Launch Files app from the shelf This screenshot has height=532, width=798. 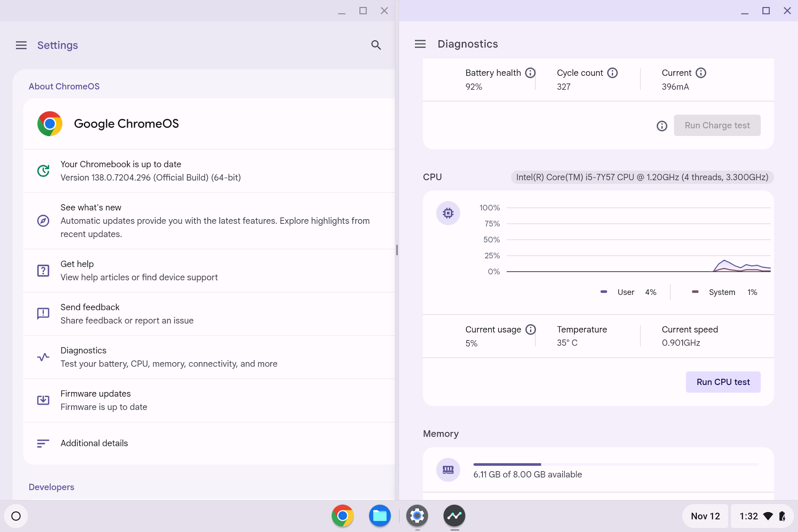(380, 515)
